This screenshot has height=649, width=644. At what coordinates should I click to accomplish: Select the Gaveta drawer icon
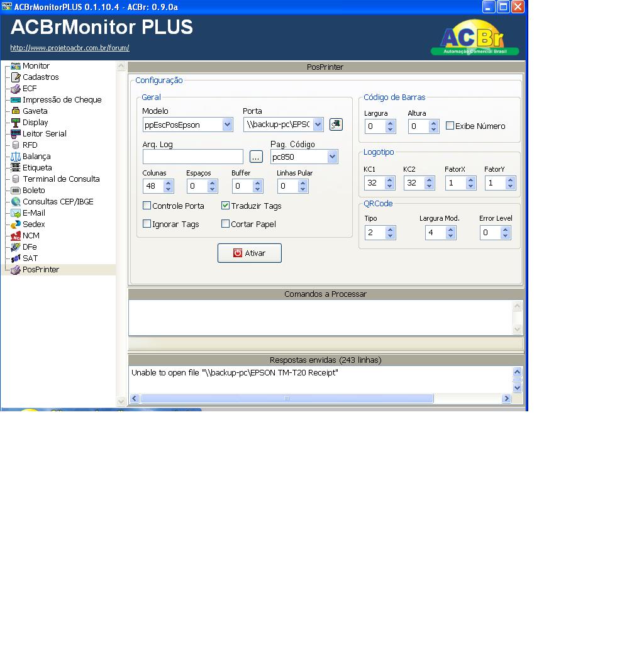[x=16, y=111]
